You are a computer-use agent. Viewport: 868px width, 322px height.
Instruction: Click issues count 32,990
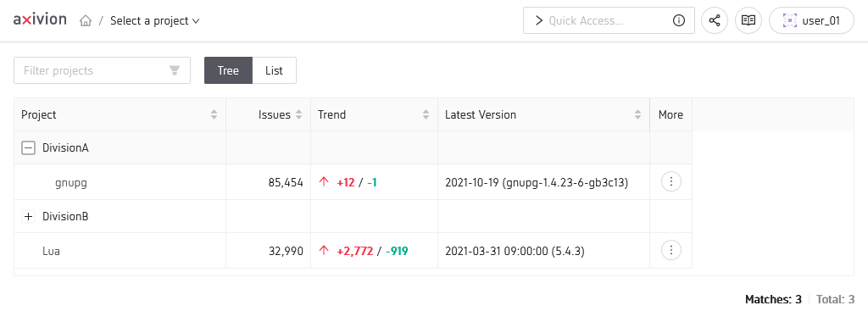286,251
